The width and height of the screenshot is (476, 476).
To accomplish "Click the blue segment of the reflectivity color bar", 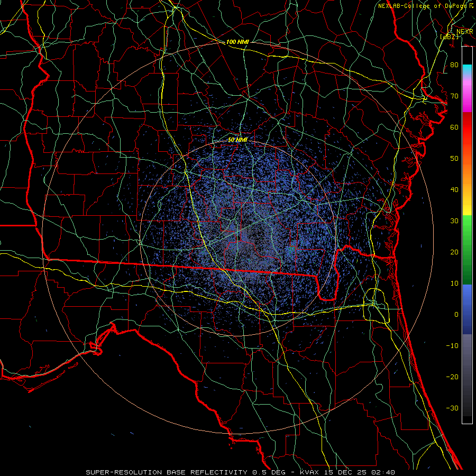I will [467, 309].
